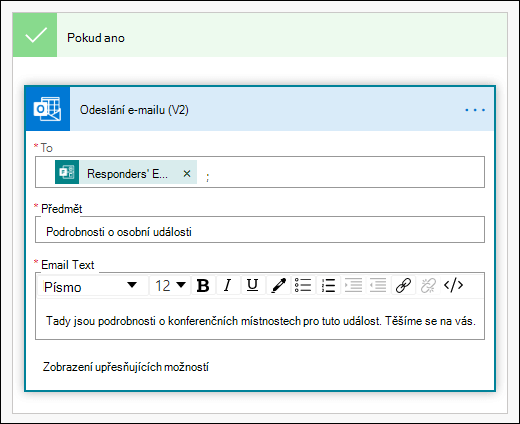This screenshot has width=520, height=424.
Task: Select the Responders' E... token
Action: [x=126, y=172]
